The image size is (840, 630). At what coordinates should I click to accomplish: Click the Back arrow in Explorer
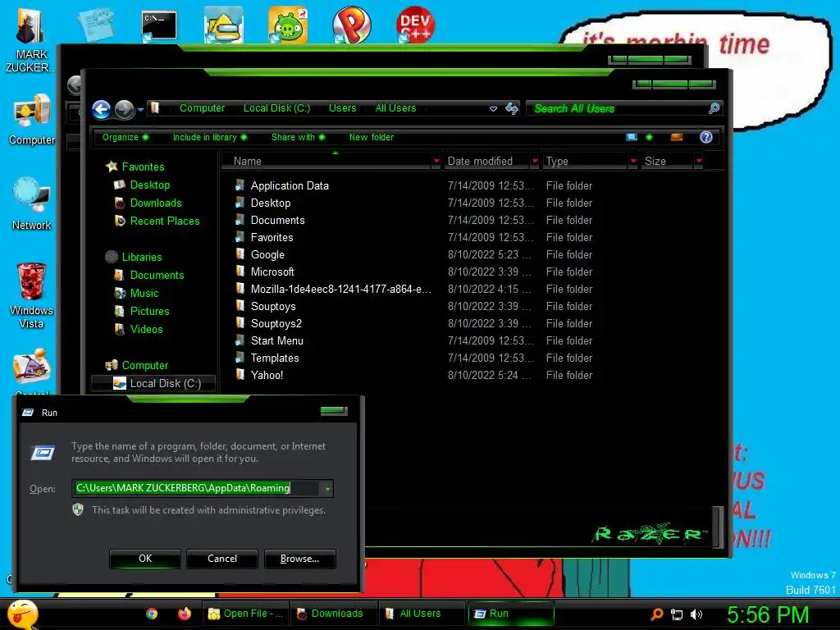click(x=101, y=109)
